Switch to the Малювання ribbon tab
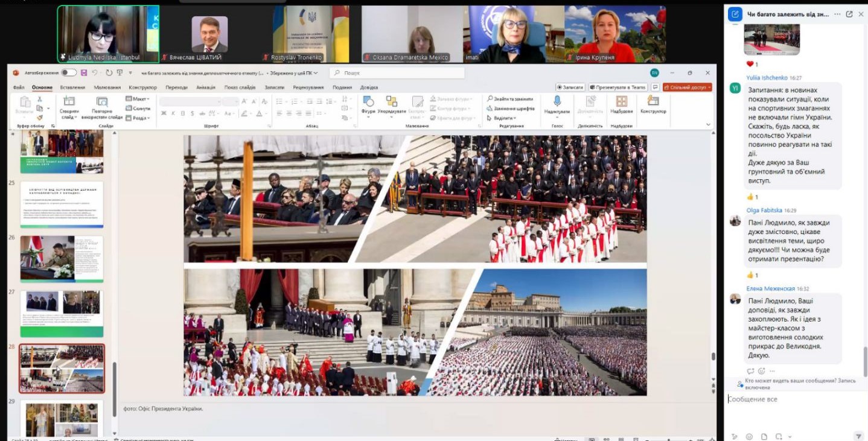Viewport: 868px width, 441px height. click(x=107, y=87)
